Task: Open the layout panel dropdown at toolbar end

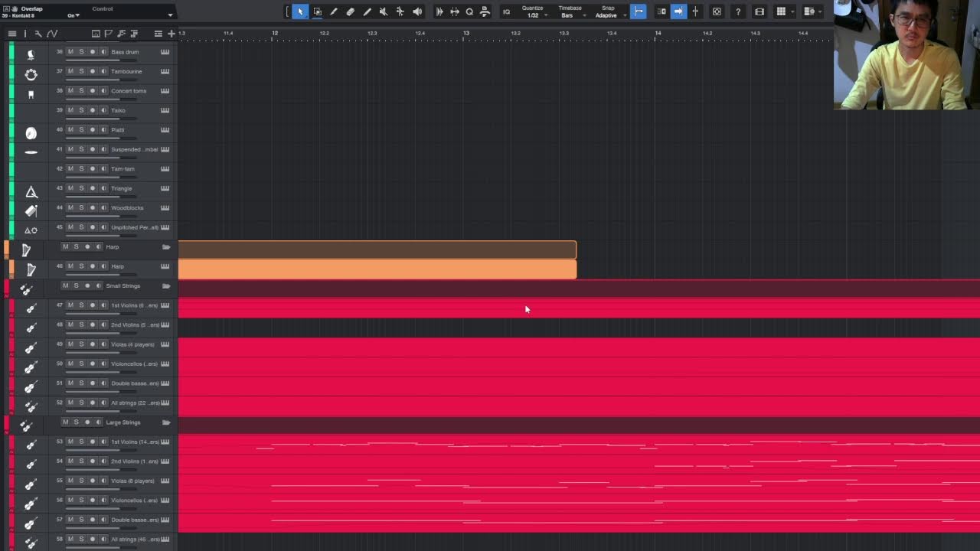Action: click(x=821, y=11)
